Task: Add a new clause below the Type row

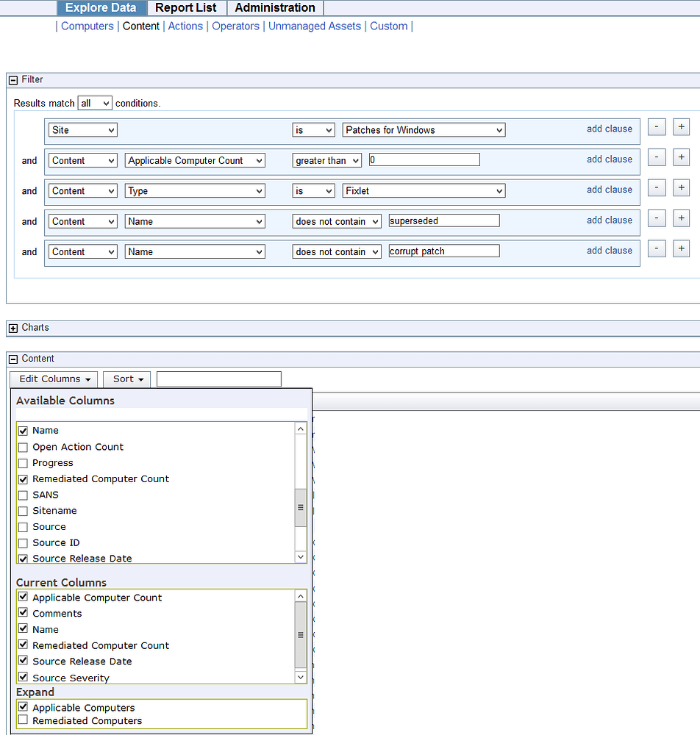Action: [680, 187]
